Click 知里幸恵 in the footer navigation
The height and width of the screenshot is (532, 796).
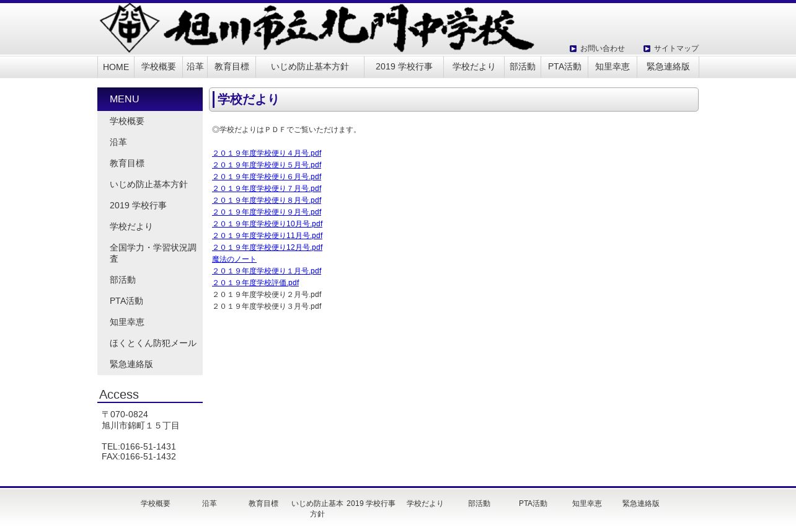pyautogui.click(x=587, y=503)
